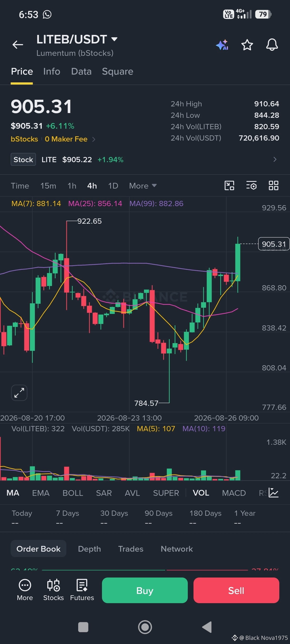Tap the Android home circle button
Screen dimensions: 290x644
tap(145, 627)
